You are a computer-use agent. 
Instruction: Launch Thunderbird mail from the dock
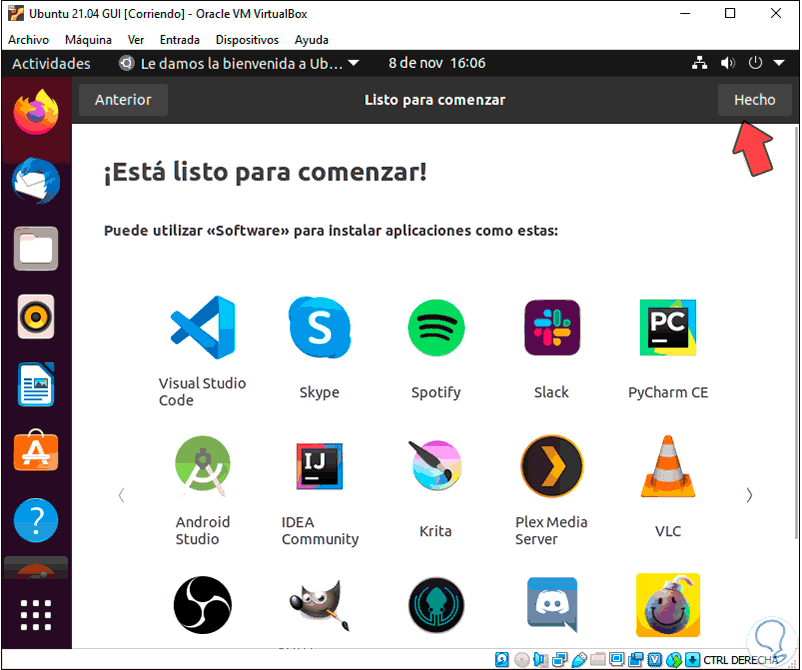point(36,181)
